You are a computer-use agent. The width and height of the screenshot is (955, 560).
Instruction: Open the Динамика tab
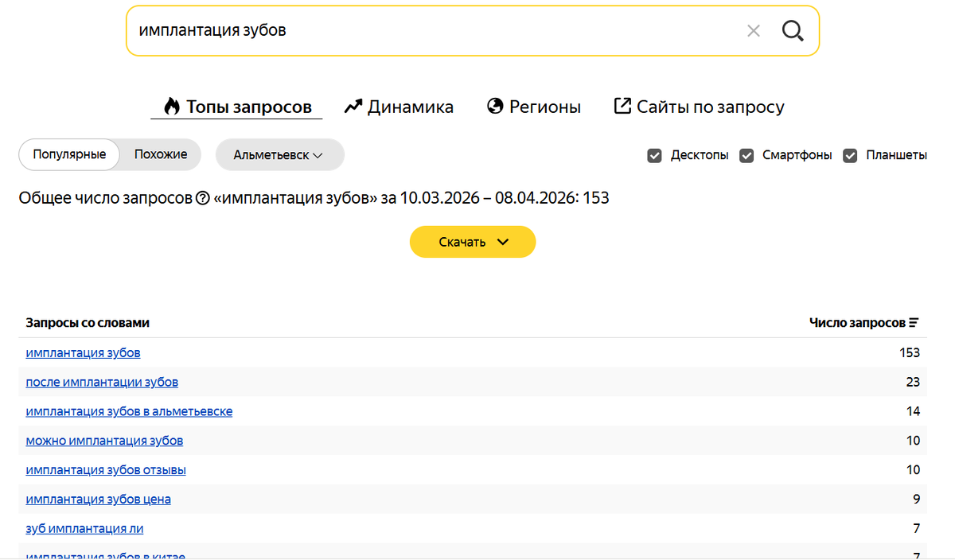click(x=410, y=107)
